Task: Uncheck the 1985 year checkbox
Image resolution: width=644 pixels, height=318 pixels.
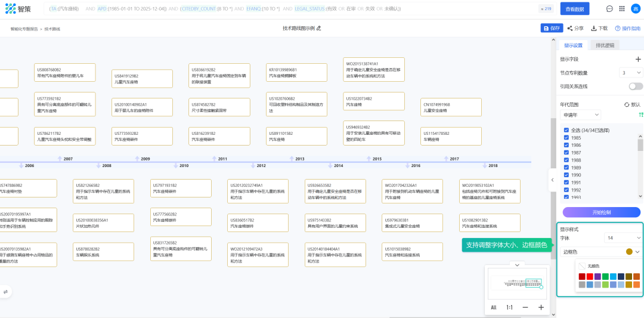Action: click(x=566, y=138)
